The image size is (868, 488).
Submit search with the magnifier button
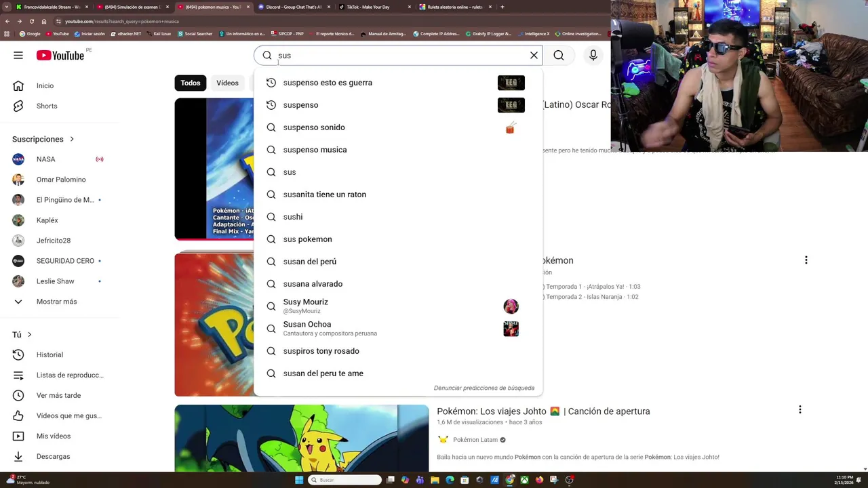[559, 56]
